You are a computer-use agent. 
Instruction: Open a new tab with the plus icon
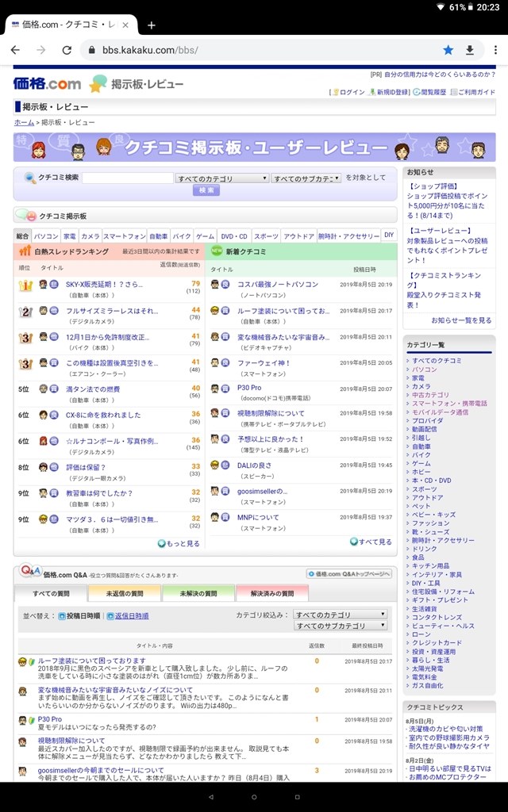click(x=152, y=25)
